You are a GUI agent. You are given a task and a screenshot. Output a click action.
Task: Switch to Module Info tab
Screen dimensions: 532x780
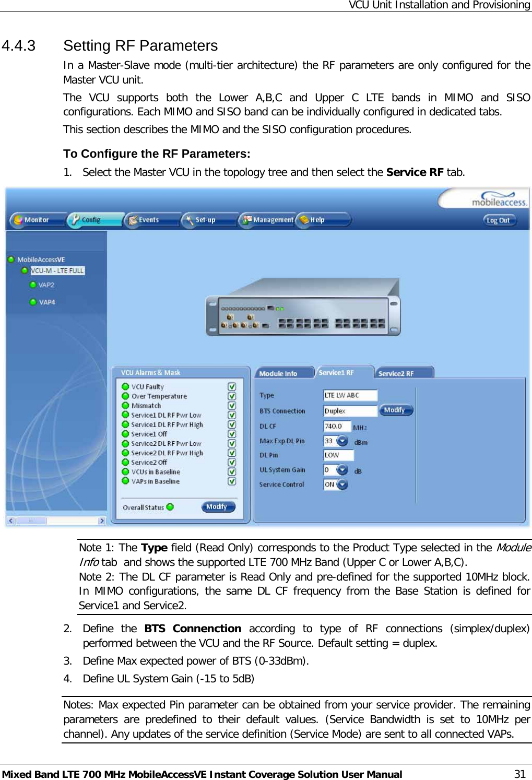tap(285, 373)
